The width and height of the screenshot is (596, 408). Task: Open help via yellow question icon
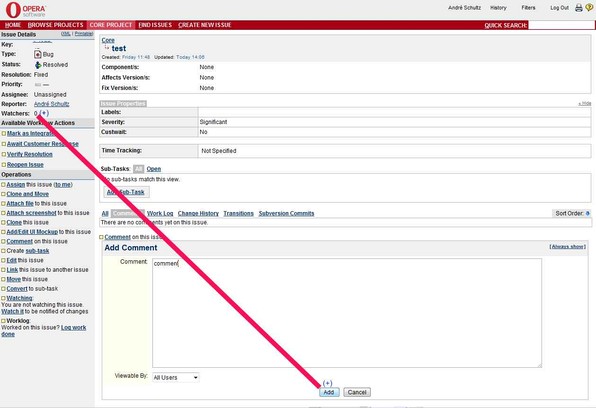pyautogui.click(x=590, y=7)
